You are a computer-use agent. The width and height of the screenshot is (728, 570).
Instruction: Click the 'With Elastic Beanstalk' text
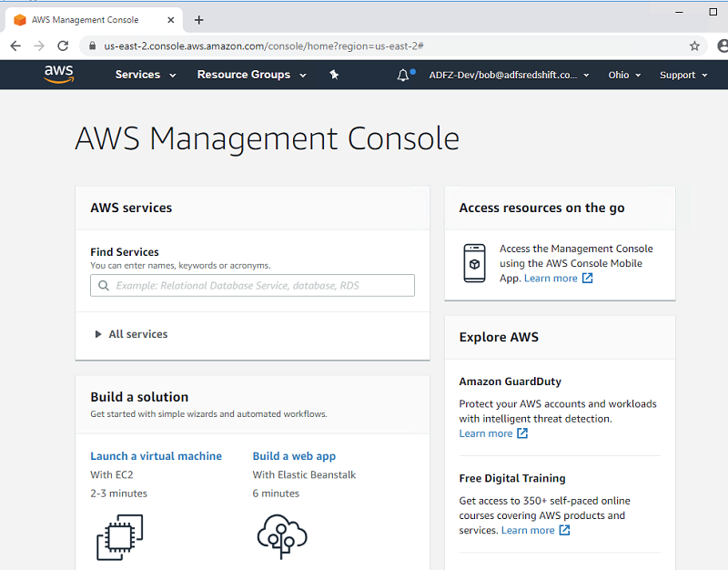(x=304, y=474)
